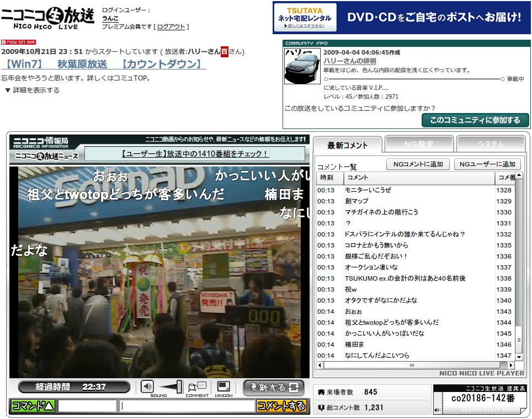This screenshot has height=419, width=532.
Task: Adjust the sound volume slider handle
Action: (179, 386)
